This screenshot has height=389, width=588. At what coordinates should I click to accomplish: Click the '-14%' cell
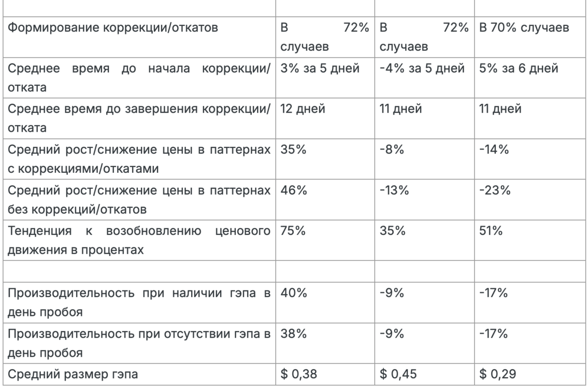494,149
